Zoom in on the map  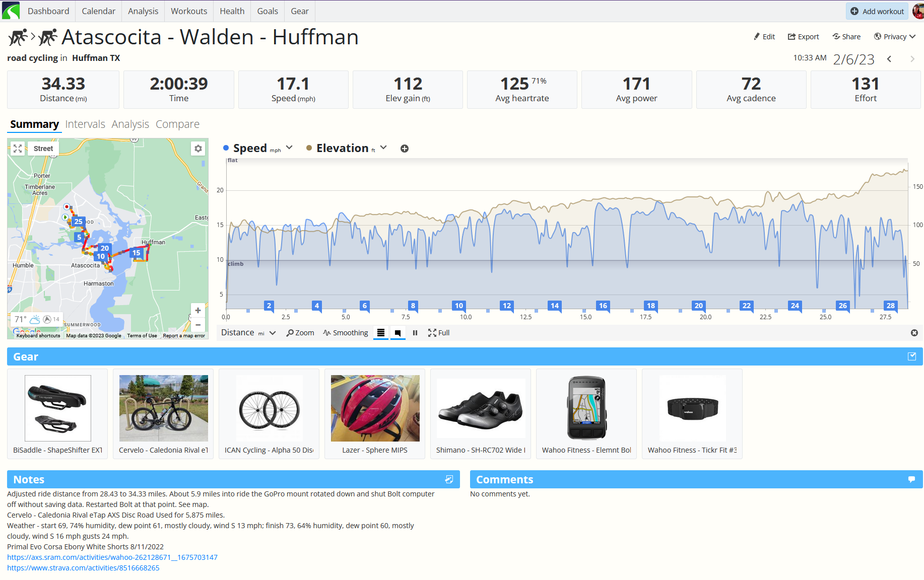198,311
